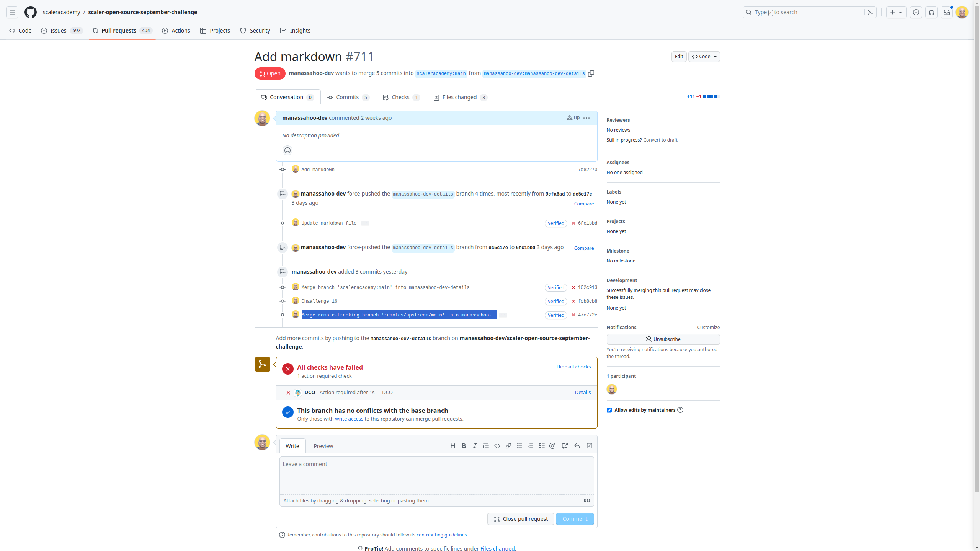Insert a code snippet via toolbar icon
Viewport: 980px width, 551px height.
coord(497,446)
